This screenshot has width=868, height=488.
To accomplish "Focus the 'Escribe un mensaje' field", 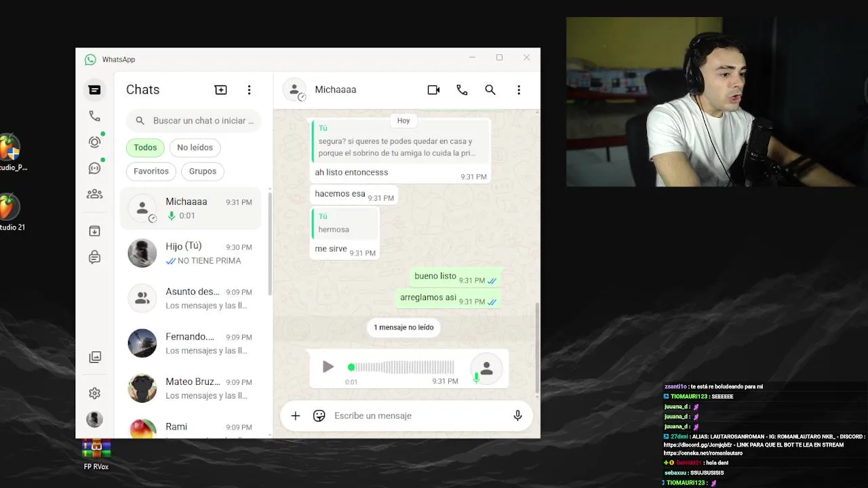I will click(418, 415).
